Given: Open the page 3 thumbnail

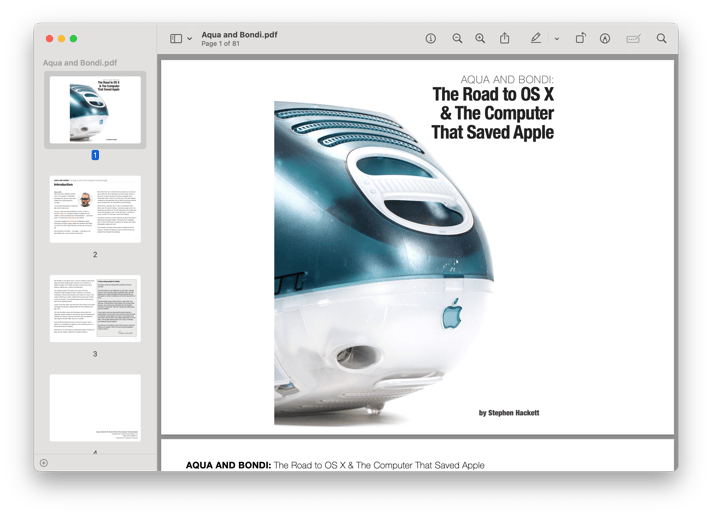Looking at the screenshot, I should (x=95, y=308).
